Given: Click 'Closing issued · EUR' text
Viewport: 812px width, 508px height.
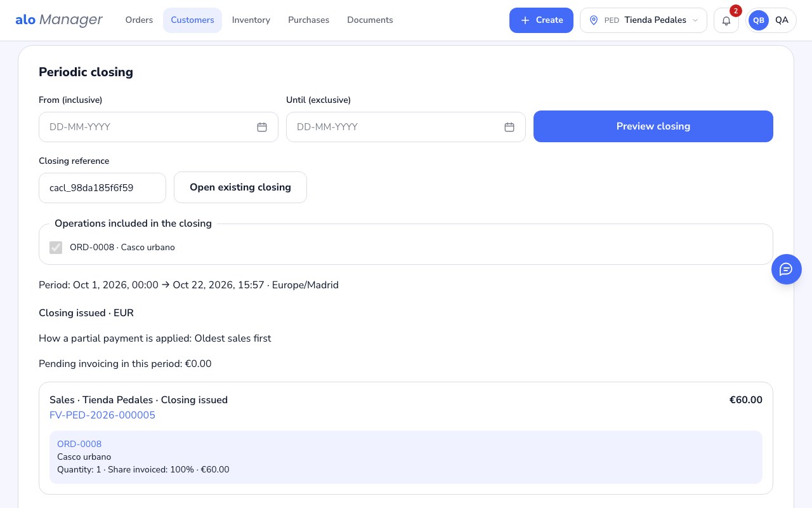Looking at the screenshot, I should tap(86, 313).
